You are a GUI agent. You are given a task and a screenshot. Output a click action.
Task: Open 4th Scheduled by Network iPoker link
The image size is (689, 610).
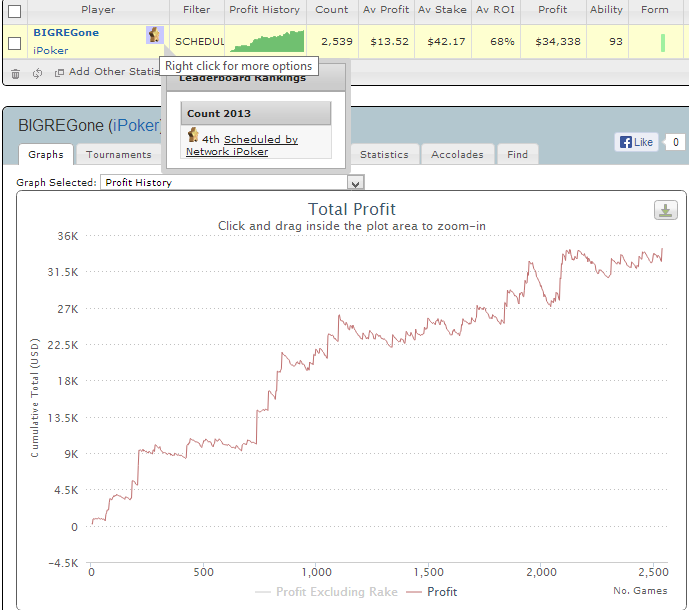(242, 145)
